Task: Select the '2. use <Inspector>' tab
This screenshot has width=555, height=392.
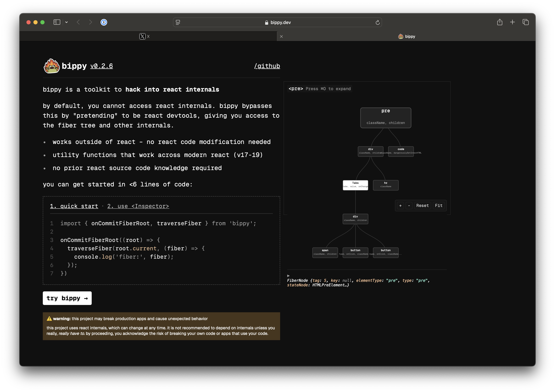Action: (x=138, y=206)
